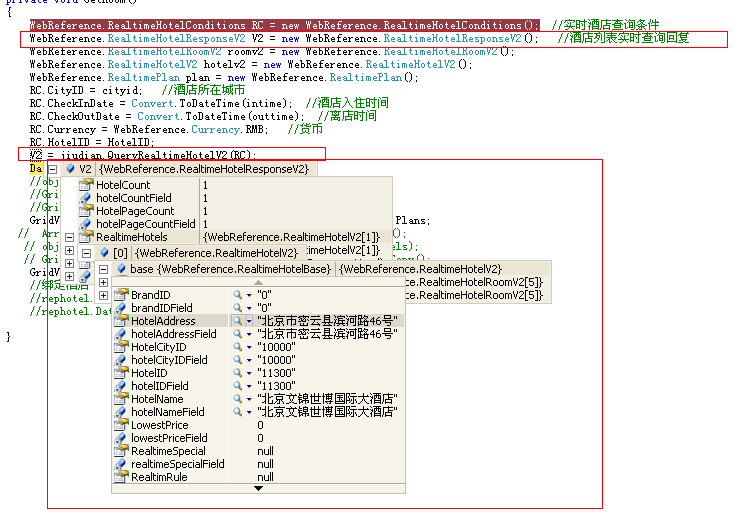This screenshot has height=522, width=747.
Task: Click the HotelName value 北京文锦世博国际大酒店
Action: pos(327,399)
